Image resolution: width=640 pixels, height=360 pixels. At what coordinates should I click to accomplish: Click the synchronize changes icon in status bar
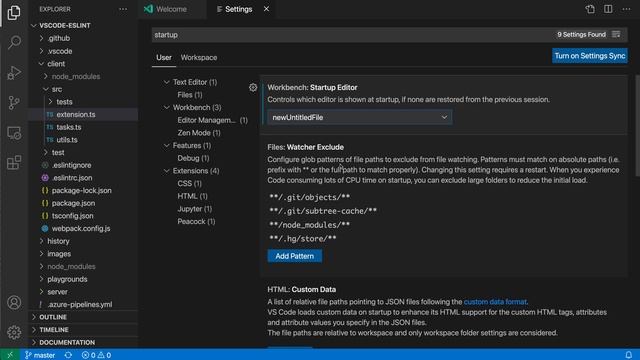(x=68, y=355)
